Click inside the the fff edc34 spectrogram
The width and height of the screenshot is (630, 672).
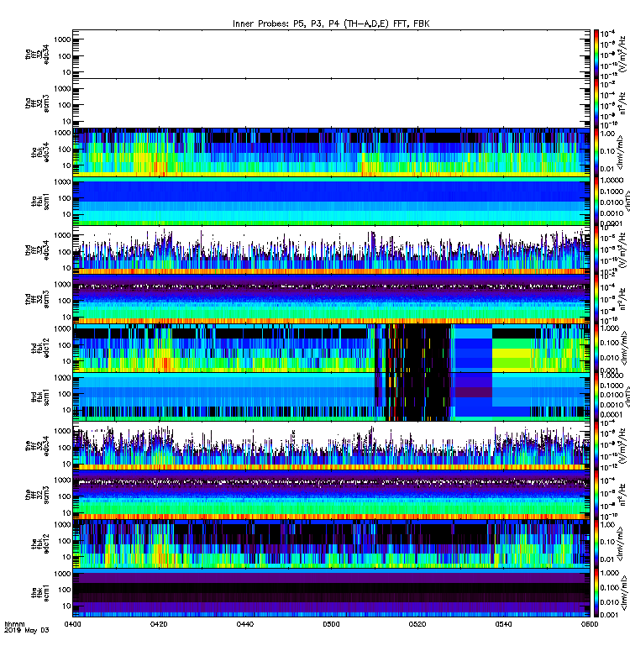coord(331,446)
